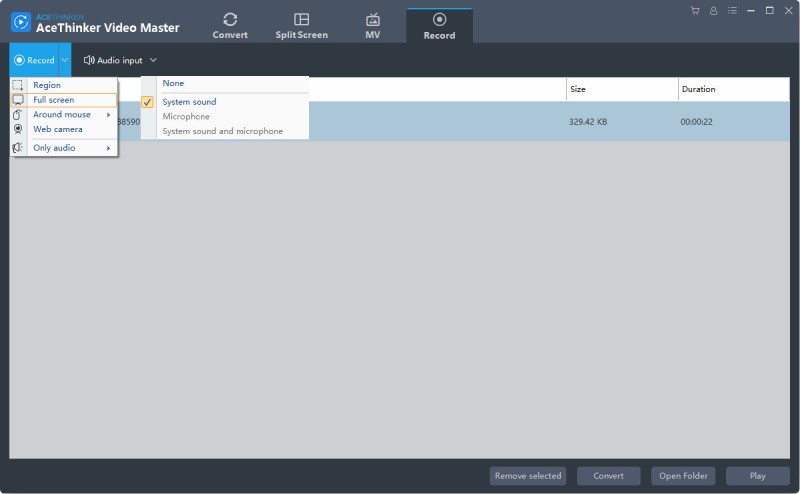Switch to the Convert tab

tap(230, 26)
